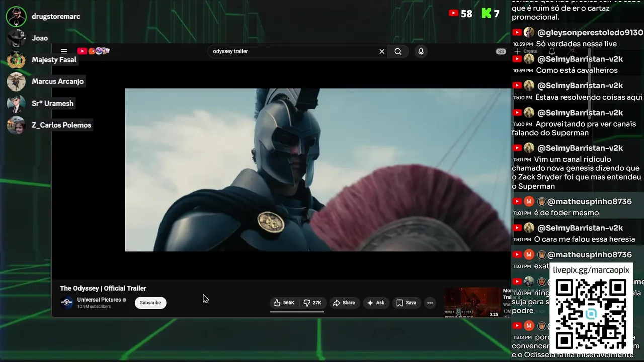Click chat message 'é de foder mesmo'
The width and height of the screenshot is (644, 362).
tap(566, 213)
